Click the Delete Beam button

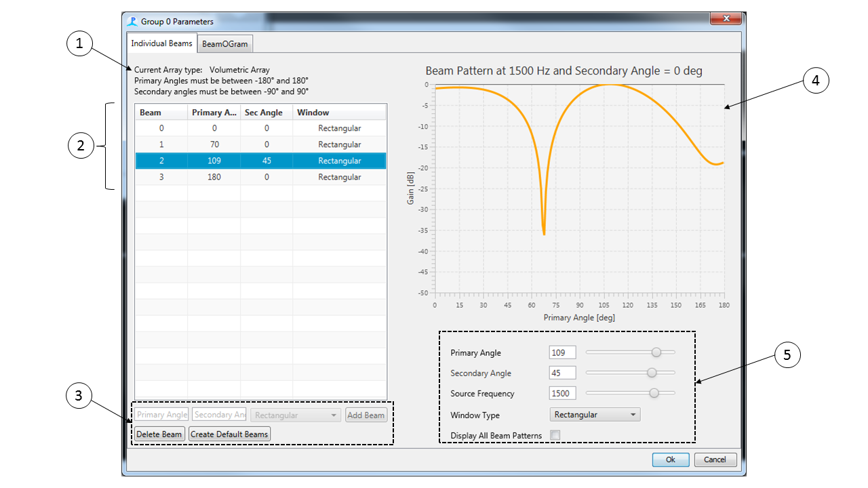click(x=159, y=434)
